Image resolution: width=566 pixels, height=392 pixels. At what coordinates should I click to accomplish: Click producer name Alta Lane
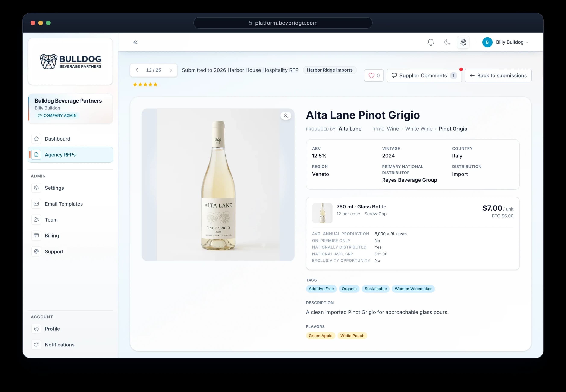(350, 129)
